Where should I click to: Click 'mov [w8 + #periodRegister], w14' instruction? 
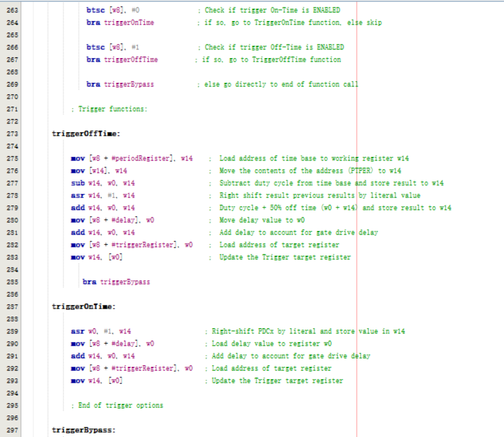coord(132,159)
